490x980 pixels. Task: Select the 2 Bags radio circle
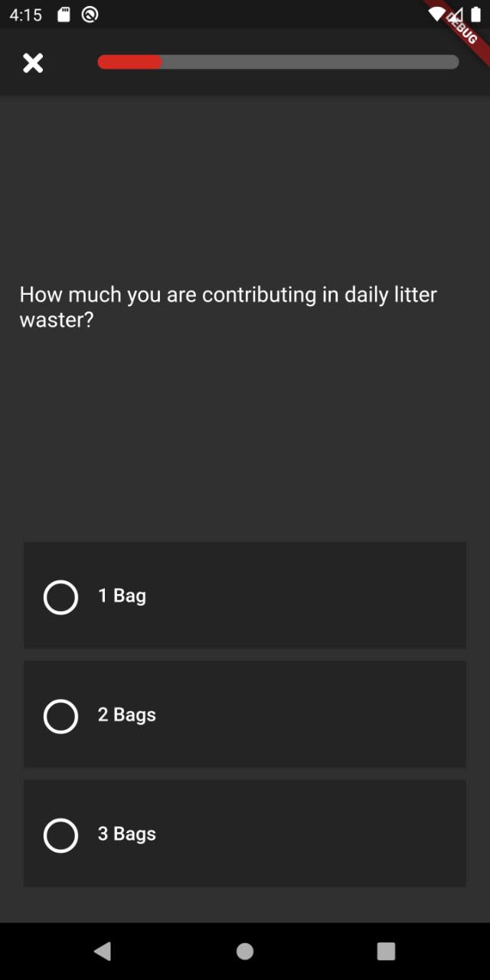[x=60, y=716]
